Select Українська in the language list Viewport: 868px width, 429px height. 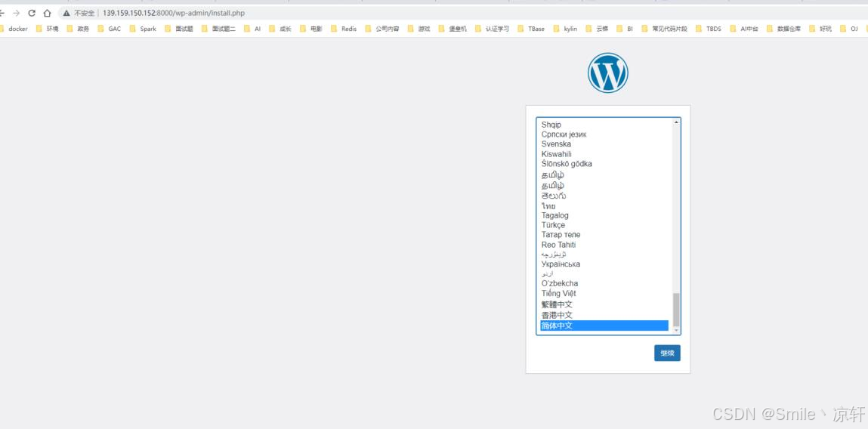pos(604,264)
